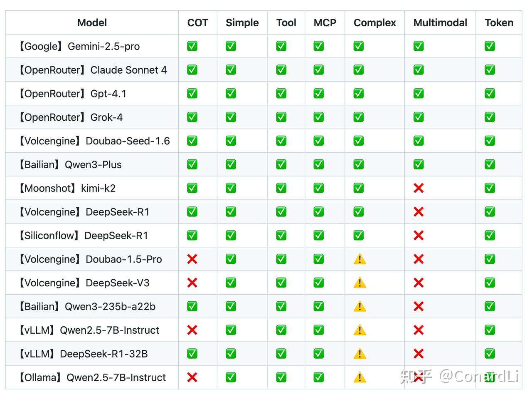Click the Multimodal cross for Siliconflow DeepSeek-R1
The width and height of the screenshot is (532, 397).
pos(419,236)
